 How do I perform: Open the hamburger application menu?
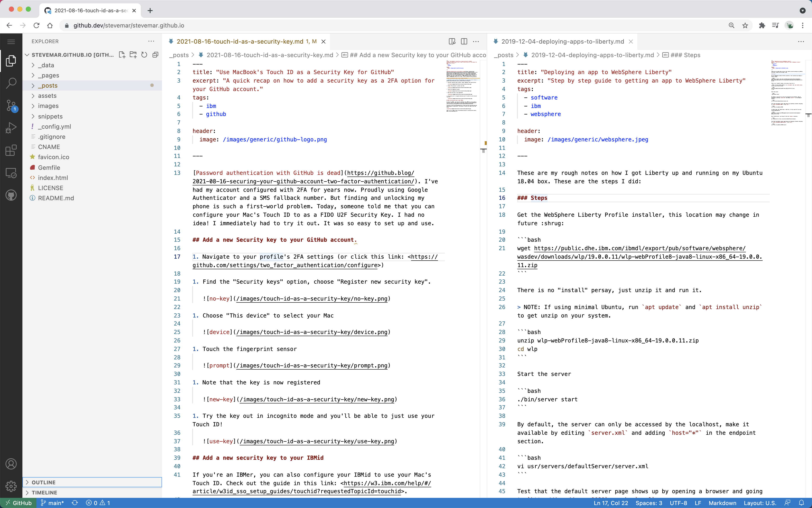coord(11,42)
